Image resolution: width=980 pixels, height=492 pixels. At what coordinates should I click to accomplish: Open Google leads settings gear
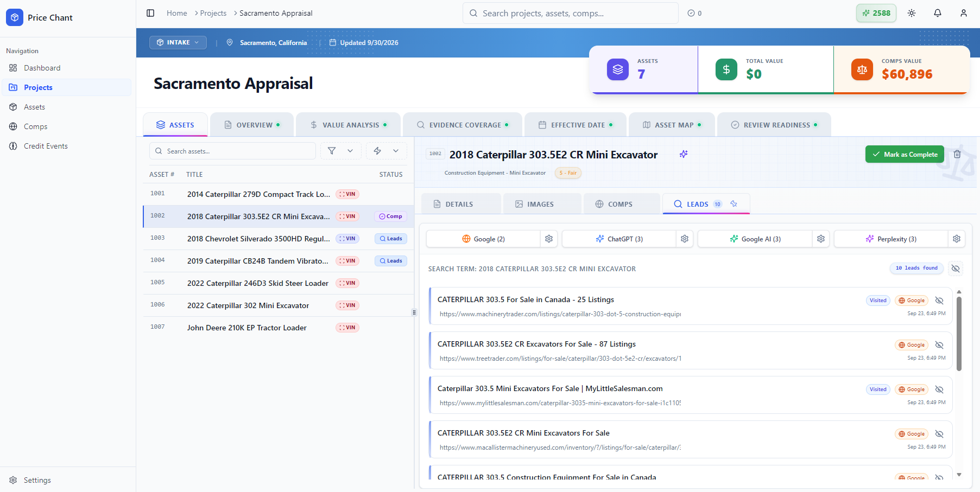(x=549, y=239)
